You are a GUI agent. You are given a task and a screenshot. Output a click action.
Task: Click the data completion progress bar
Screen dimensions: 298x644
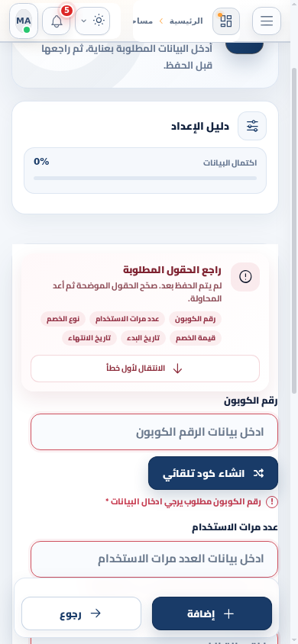[x=145, y=179]
